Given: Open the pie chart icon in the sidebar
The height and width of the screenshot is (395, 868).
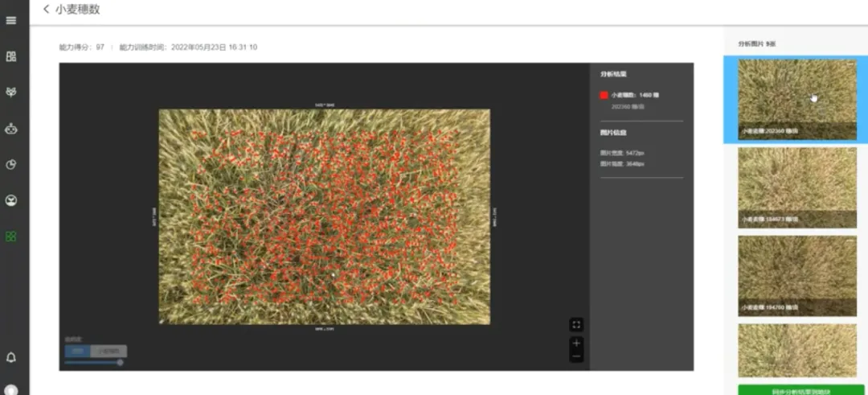Looking at the screenshot, I should (11, 165).
